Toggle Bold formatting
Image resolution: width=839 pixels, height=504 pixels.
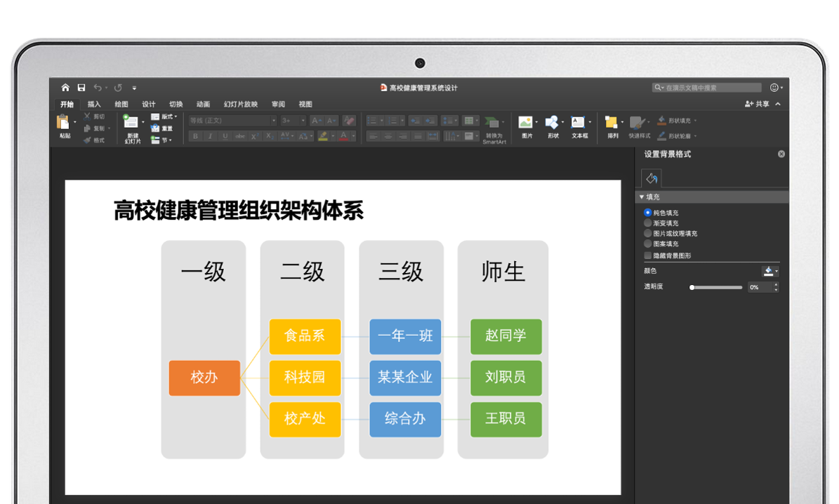195,136
